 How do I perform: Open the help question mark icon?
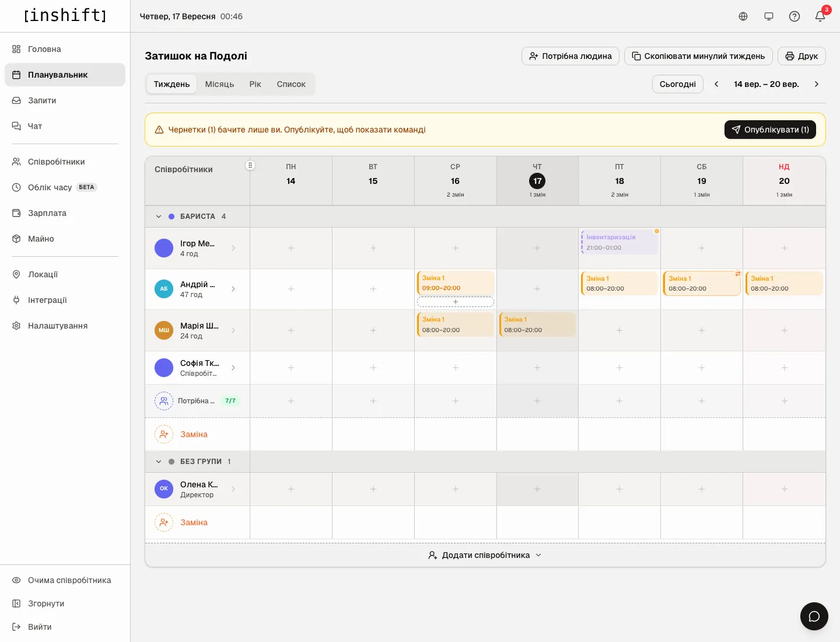pos(794,16)
